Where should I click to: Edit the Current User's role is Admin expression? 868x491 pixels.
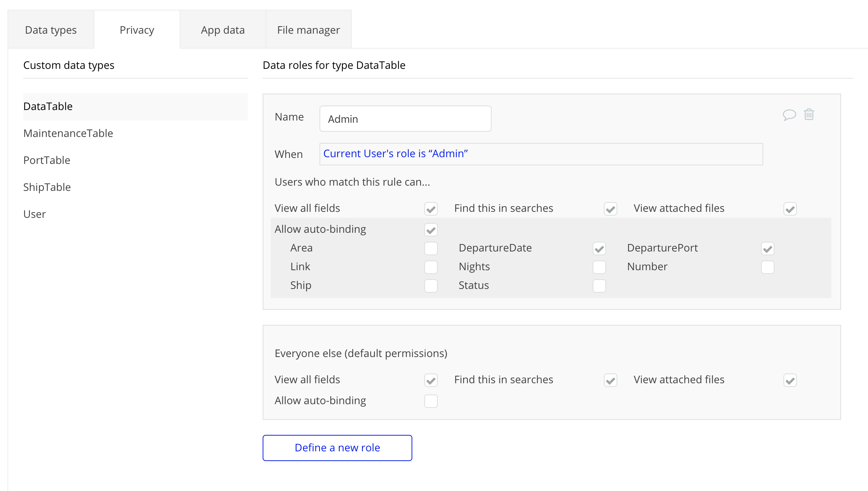(395, 154)
